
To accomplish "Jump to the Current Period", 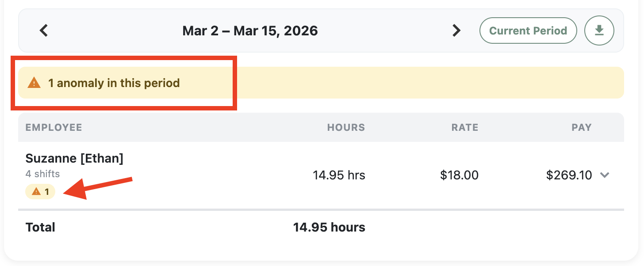I will point(528,30).
